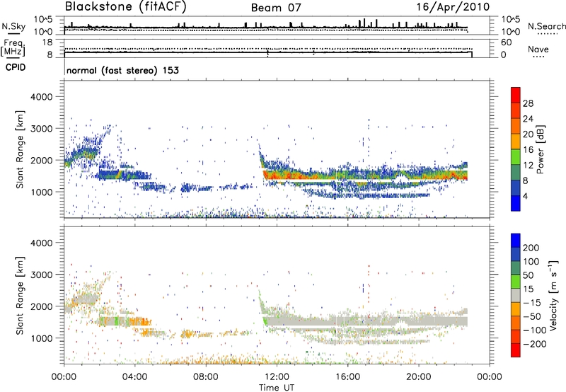
Task: Click the '04:00' time axis label
Action: [x=135, y=377]
